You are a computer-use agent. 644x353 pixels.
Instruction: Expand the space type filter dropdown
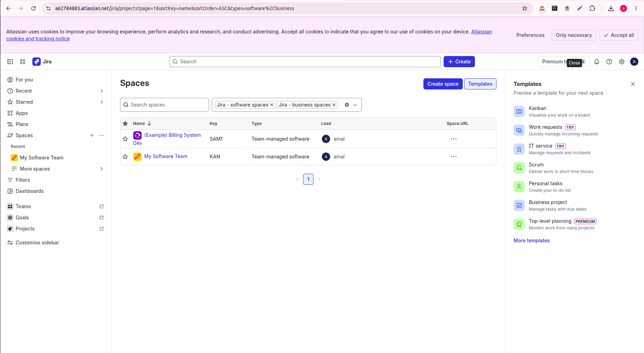355,105
